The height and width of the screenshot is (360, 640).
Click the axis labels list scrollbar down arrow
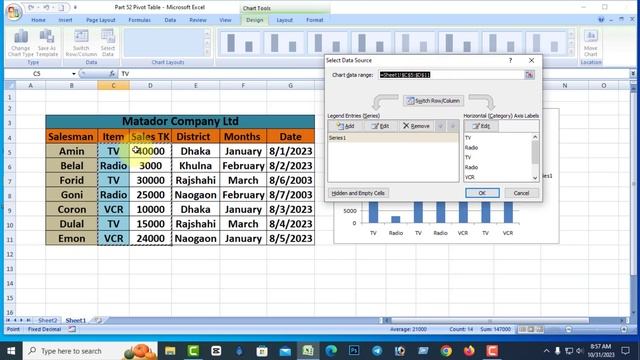point(535,178)
